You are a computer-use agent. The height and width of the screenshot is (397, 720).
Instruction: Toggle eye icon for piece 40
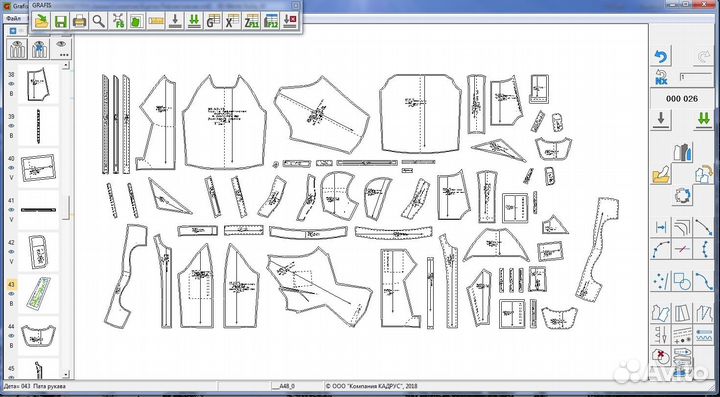[x=11, y=168]
